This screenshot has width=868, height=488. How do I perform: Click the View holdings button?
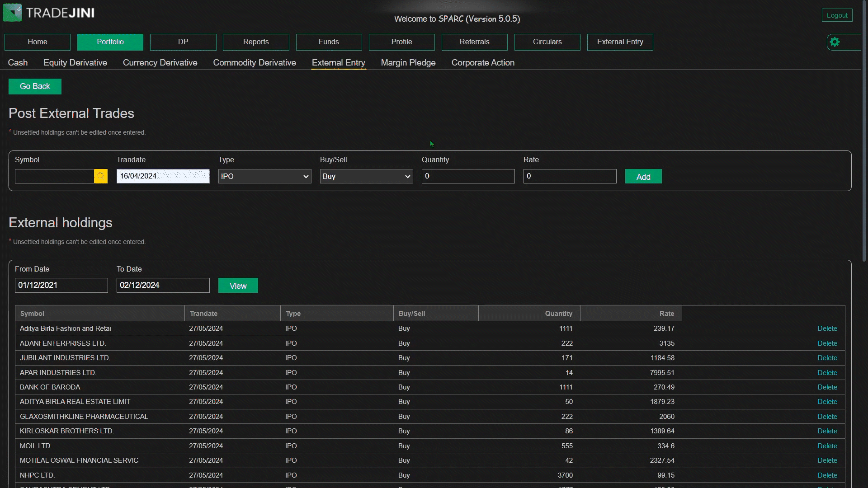238,286
